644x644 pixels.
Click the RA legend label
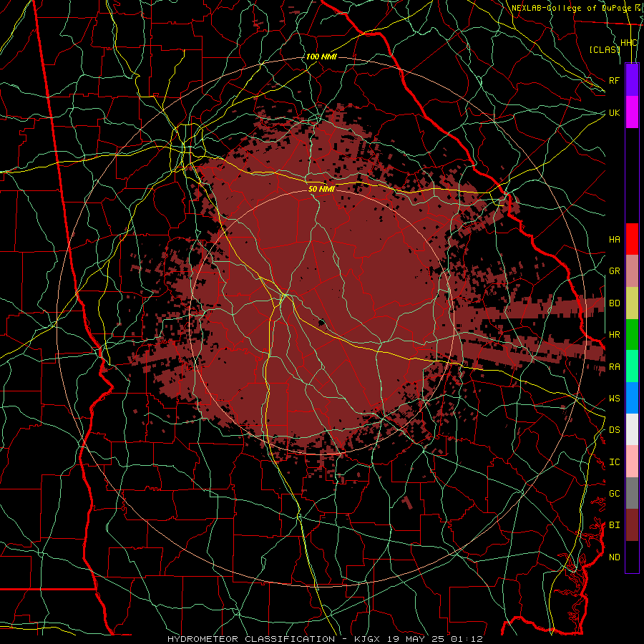614,367
